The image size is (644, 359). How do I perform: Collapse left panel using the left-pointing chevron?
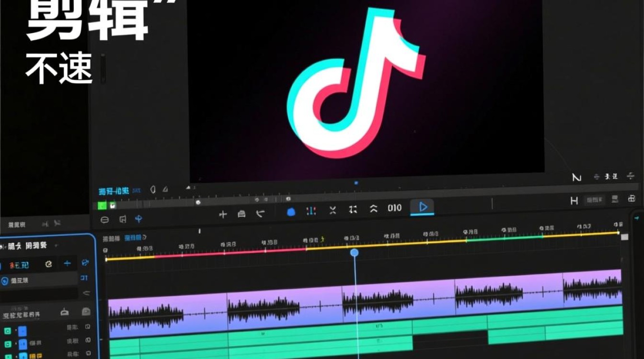click(x=86, y=293)
